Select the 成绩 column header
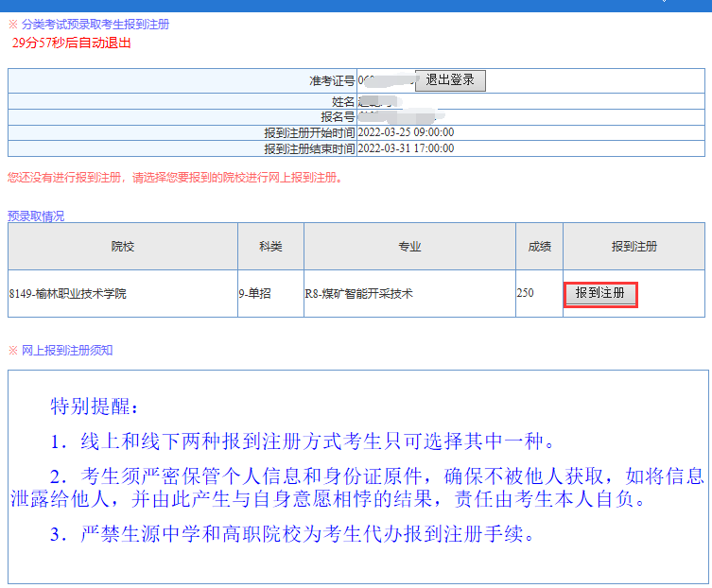712x588 pixels. 539,247
